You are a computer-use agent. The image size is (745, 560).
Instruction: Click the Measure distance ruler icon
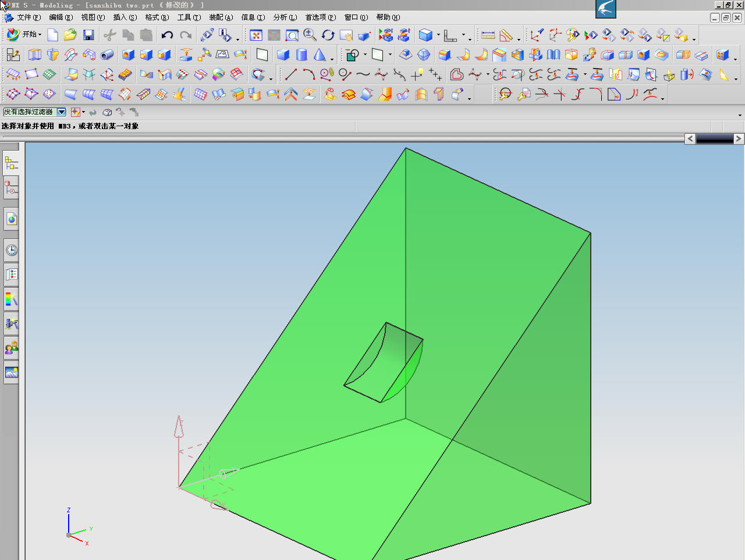tap(488, 35)
